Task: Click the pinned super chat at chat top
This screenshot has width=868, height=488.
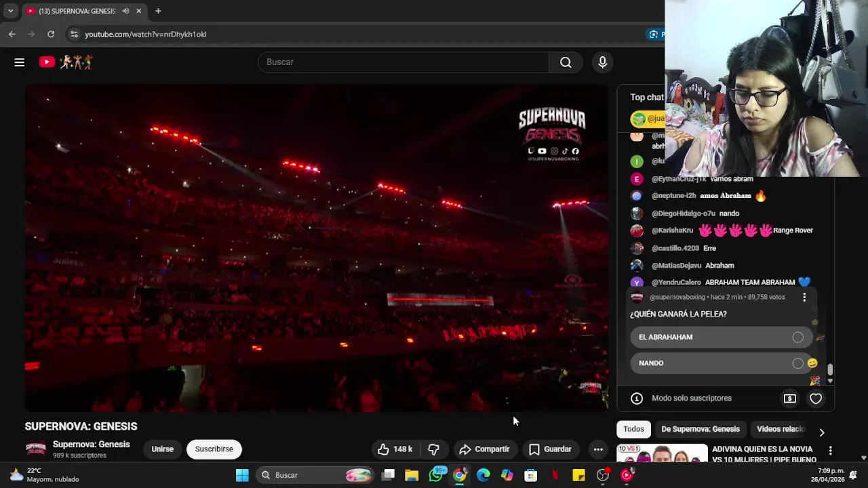Action: pos(648,119)
